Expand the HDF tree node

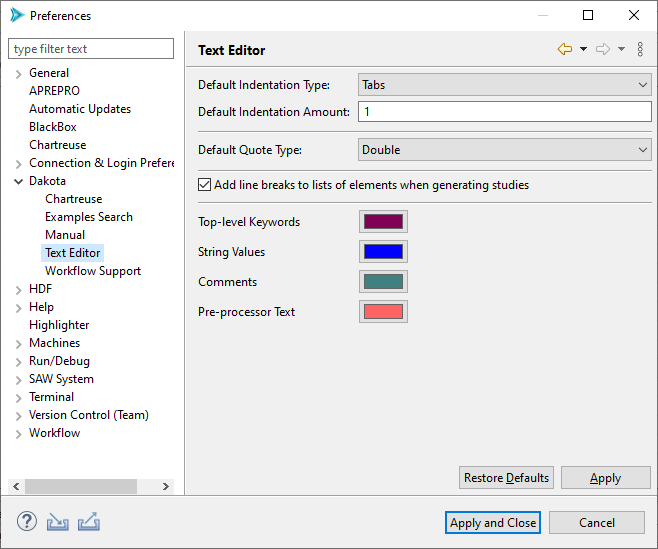tap(18, 290)
